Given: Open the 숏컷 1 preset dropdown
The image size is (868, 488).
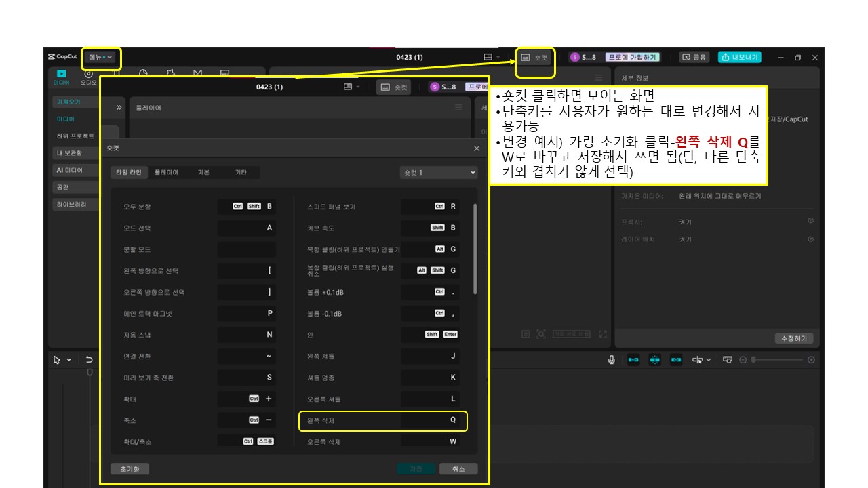Looking at the screenshot, I should [x=439, y=173].
